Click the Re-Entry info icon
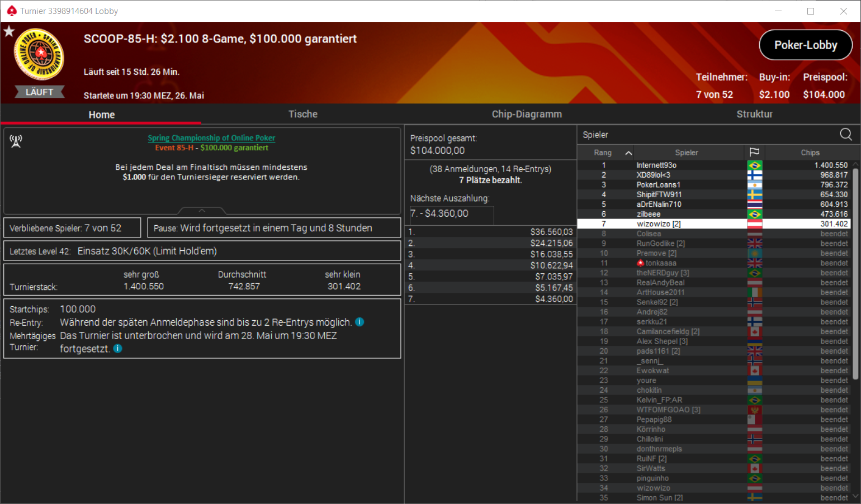 click(359, 322)
